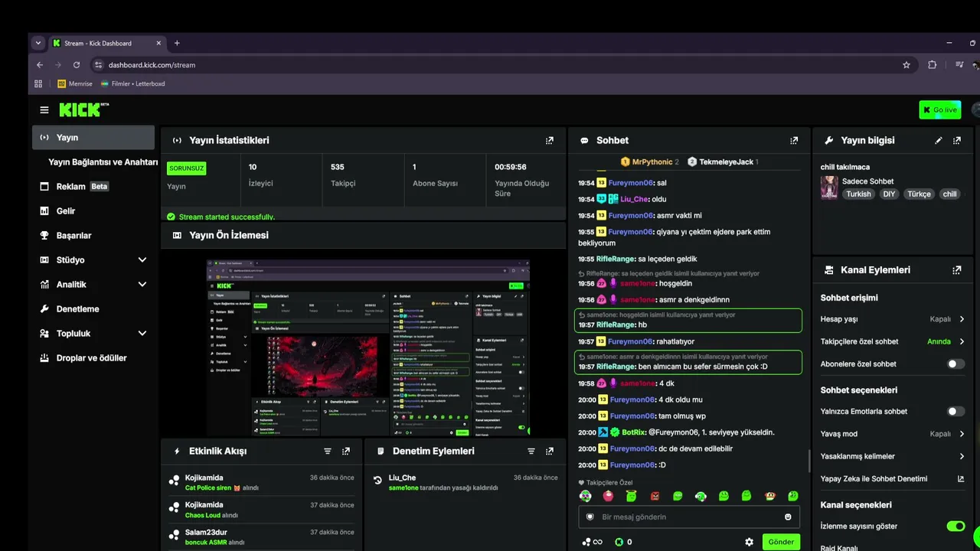Expand the Topluluk sidebar section
This screenshot has height=551, width=980.
click(x=93, y=334)
